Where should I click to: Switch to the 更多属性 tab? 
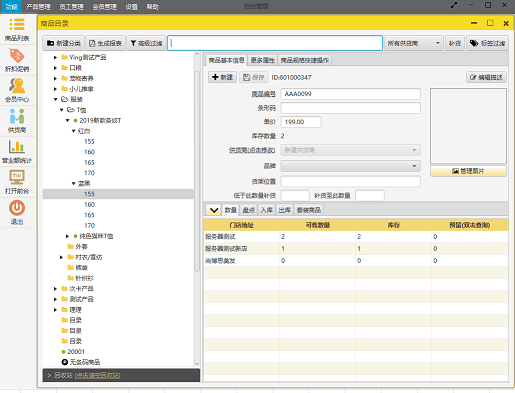click(263, 60)
